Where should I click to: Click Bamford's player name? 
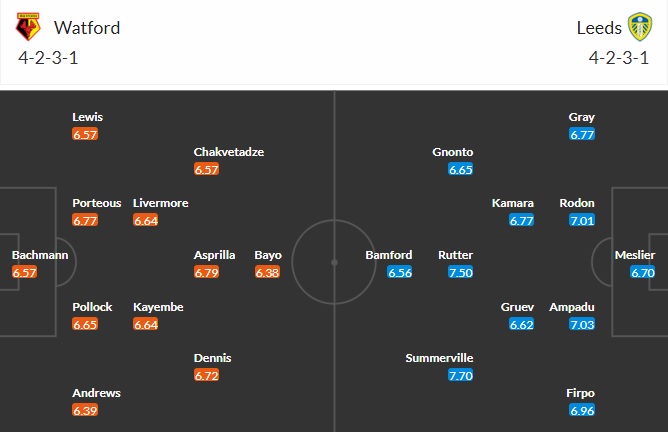click(389, 255)
